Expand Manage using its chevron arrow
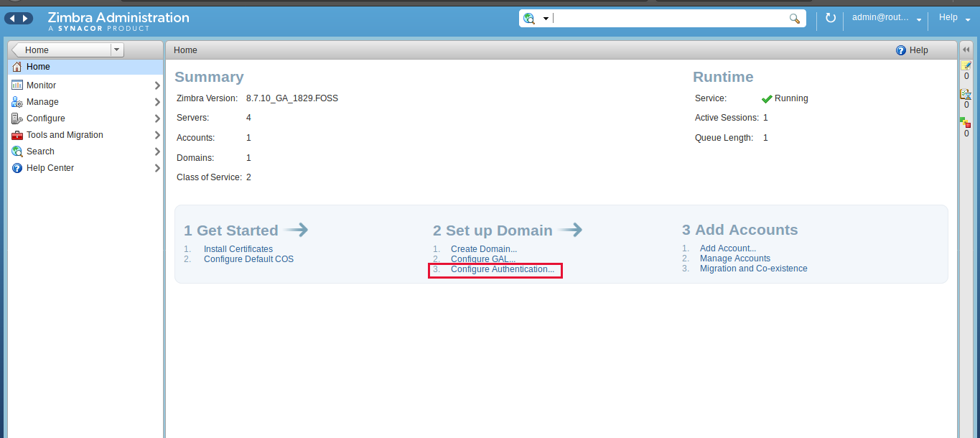980x438 pixels. [x=157, y=102]
